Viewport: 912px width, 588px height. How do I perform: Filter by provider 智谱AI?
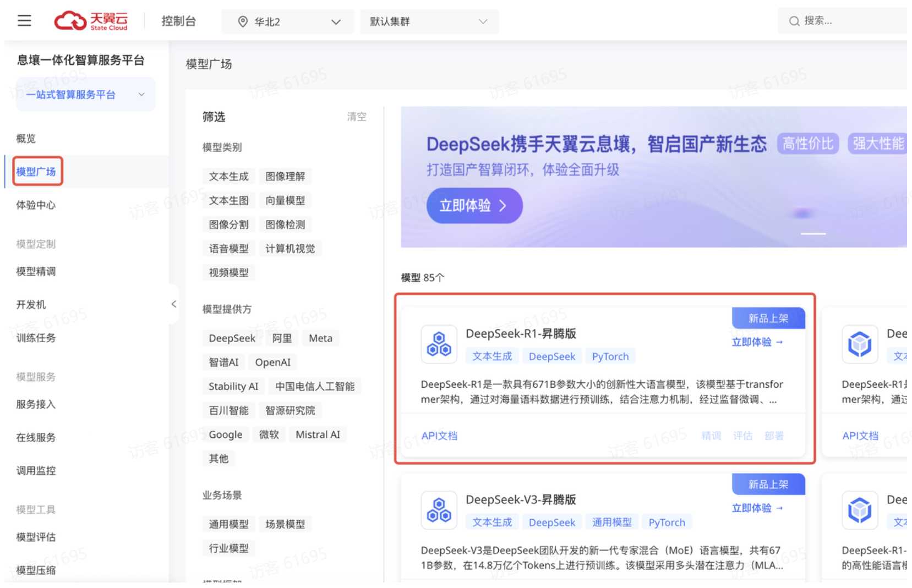pos(223,362)
